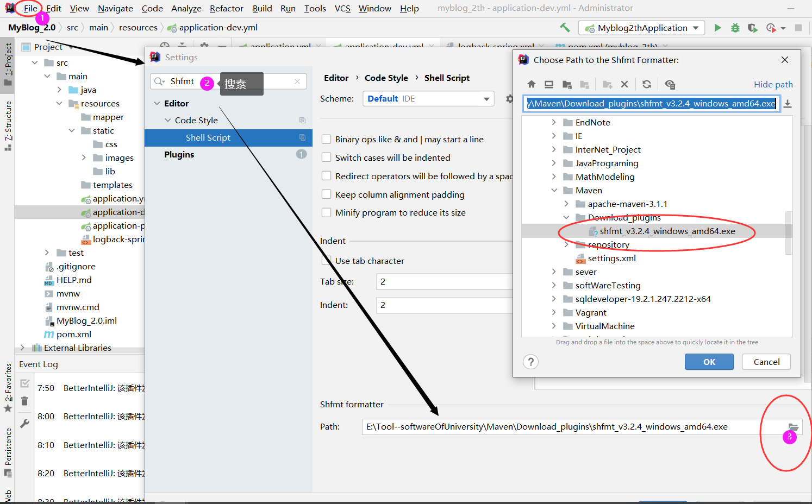This screenshot has height=504, width=812.
Task: Open the VCS menu
Action: (x=343, y=8)
